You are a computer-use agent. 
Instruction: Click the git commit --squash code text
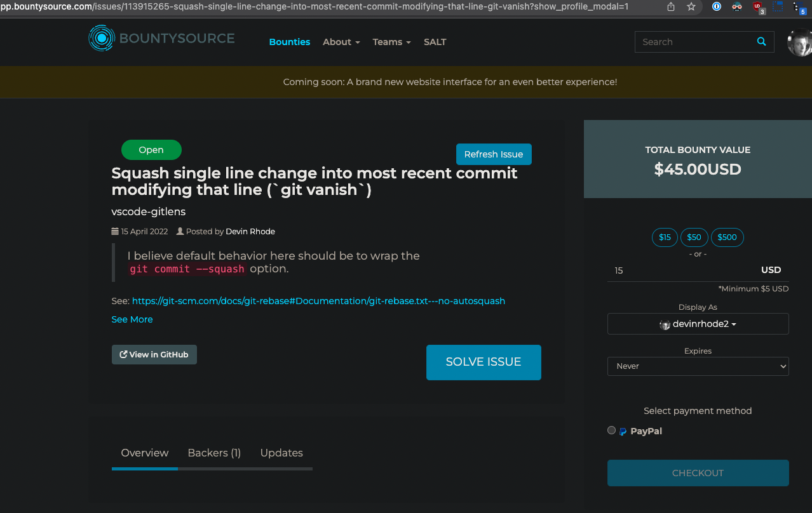(187, 269)
